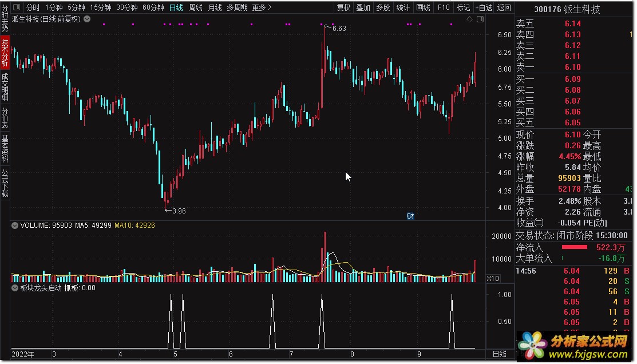637x364 pixels.
Task: Toggle the side panel icon left of 分时
Action: 17,7
